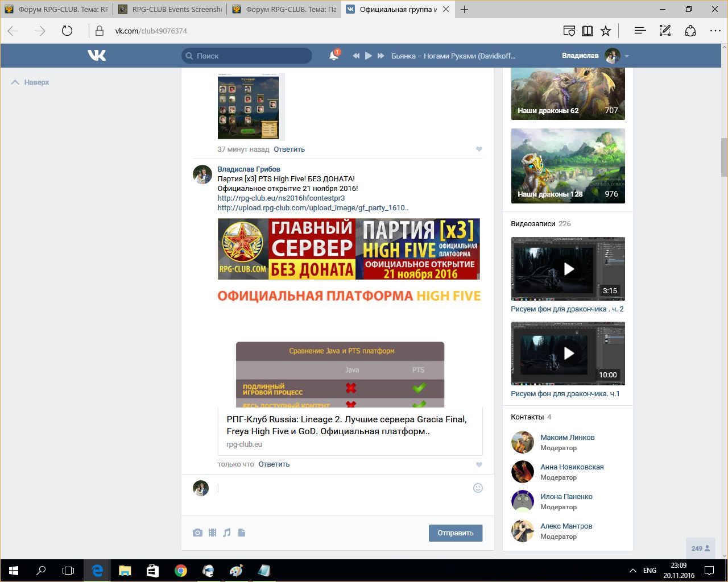This screenshot has width=728, height=582.
Task: Attach a document file icon
Action: (x=242, y=533)
